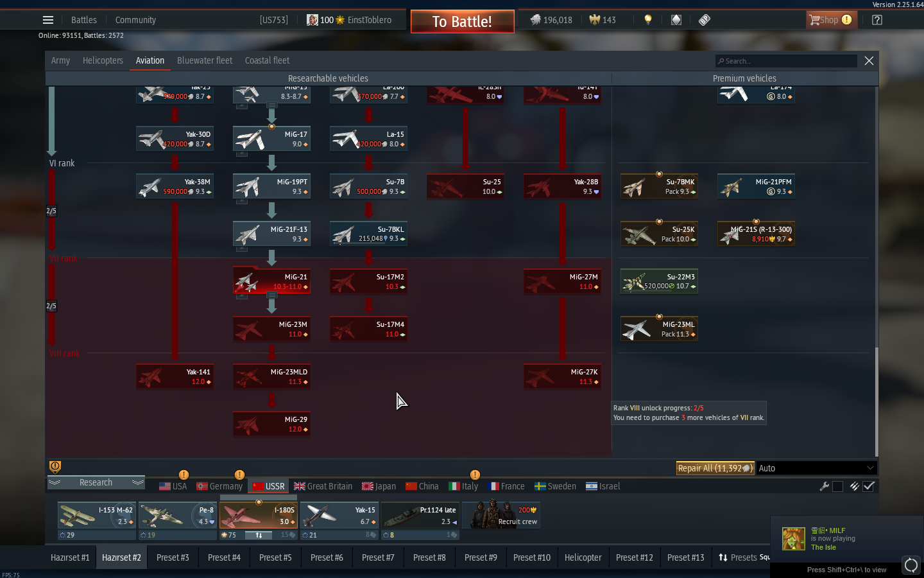924x578 pixels.
Task: Switch to the Hazırset #1 preset
Action: 70,557
